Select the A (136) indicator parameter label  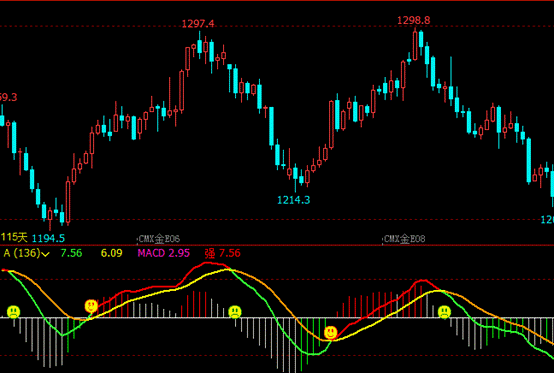tap(22, 253)
